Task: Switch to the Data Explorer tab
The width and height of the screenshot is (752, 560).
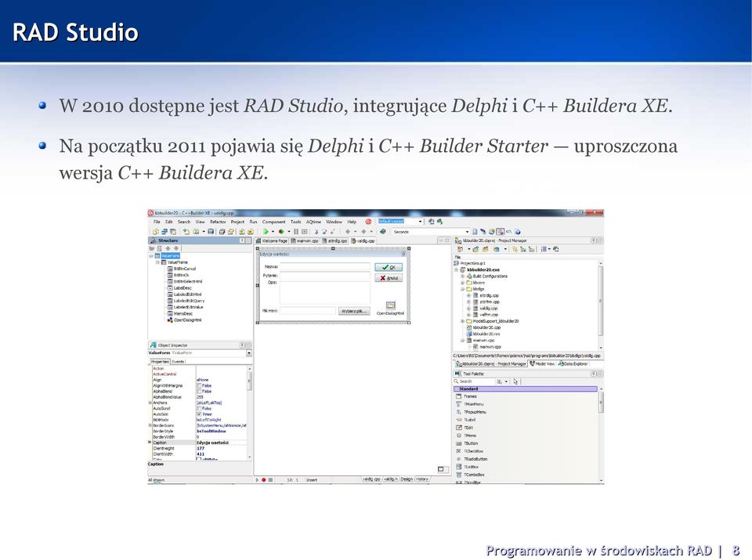Action: 573,364
